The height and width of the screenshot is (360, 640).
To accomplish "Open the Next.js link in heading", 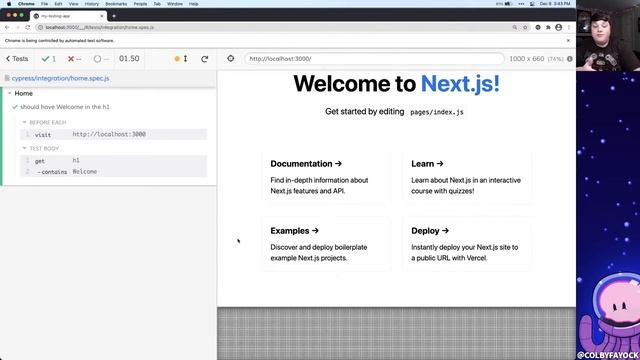I will pos(460,84).
